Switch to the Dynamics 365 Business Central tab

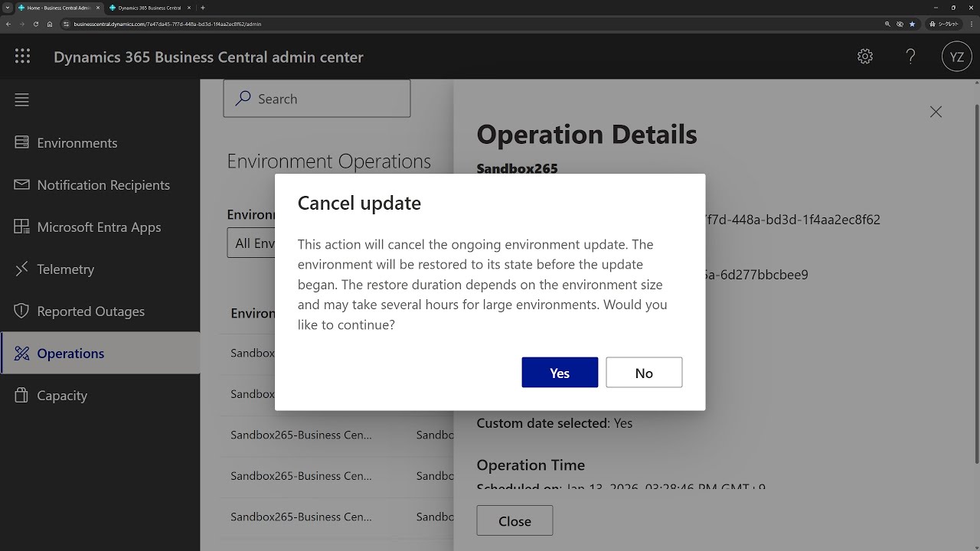[149, 8]
